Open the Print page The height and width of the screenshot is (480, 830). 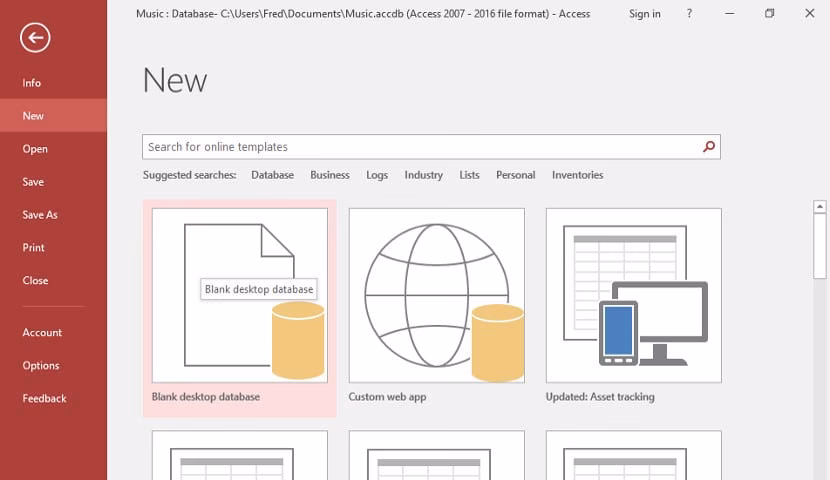[53, 247]
